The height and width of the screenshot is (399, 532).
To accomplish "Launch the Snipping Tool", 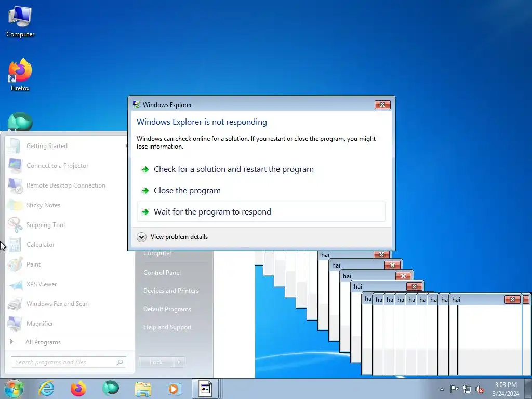I will [x=46, y=224].
